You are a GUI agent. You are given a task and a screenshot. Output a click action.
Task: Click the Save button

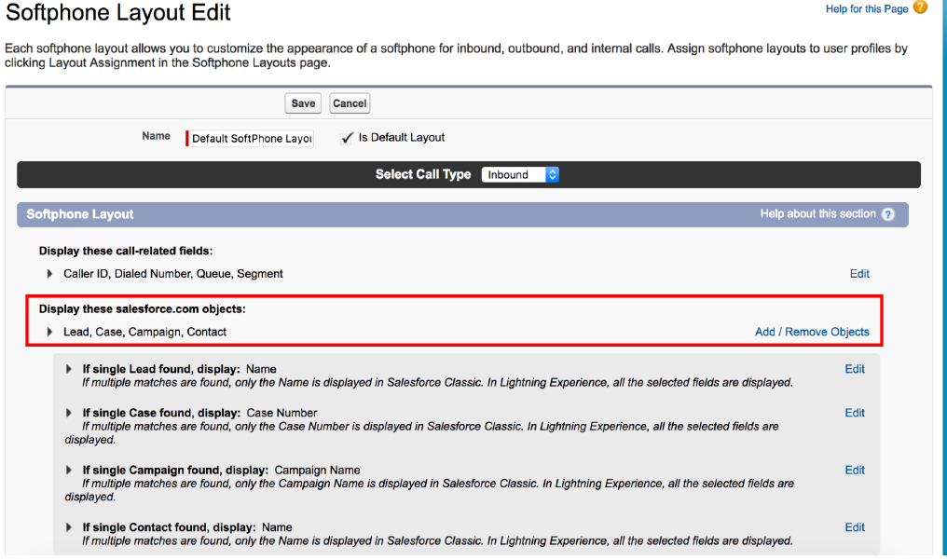303,103
